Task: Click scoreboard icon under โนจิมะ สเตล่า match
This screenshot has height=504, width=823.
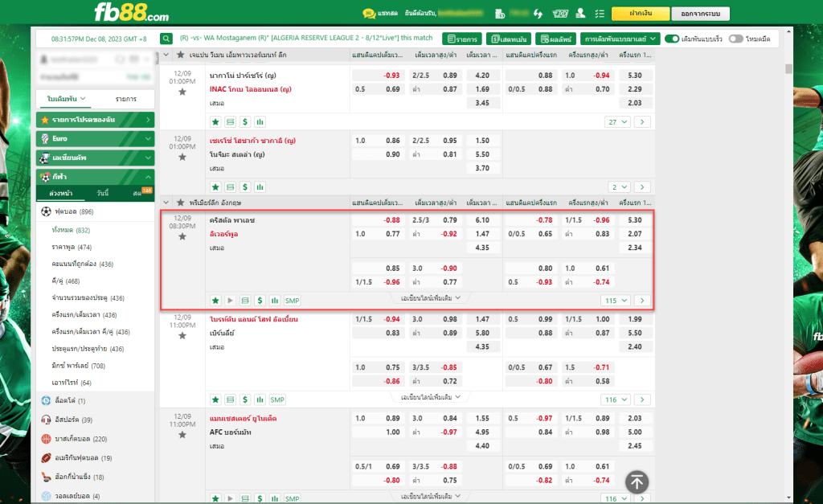Action: (x=231, y=187)
